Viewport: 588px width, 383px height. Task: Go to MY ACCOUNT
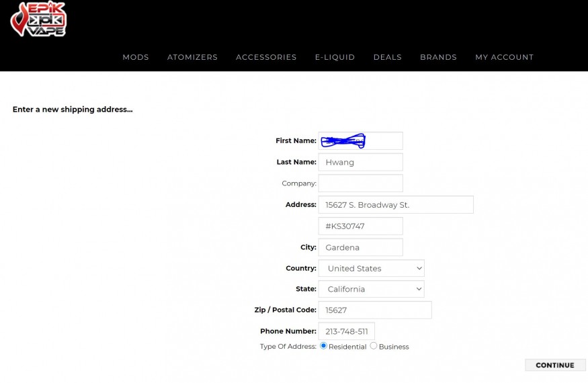(x=504, y=57)
